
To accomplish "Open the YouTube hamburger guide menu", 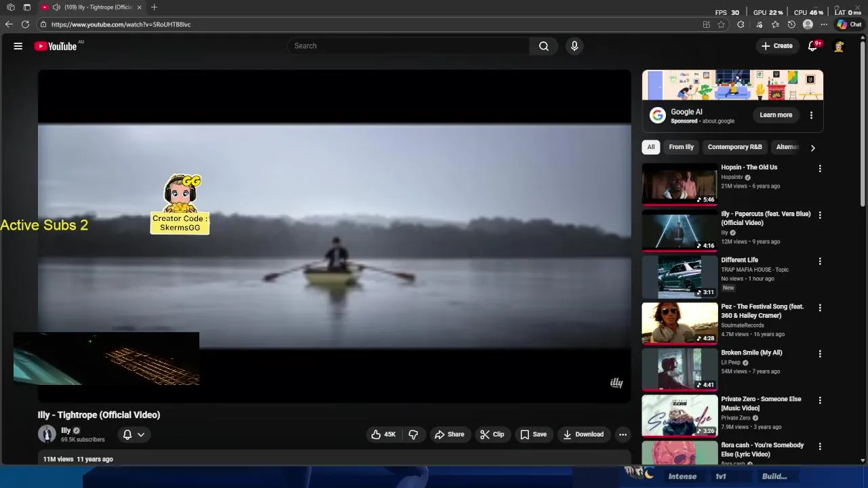I will click(18, 46).
